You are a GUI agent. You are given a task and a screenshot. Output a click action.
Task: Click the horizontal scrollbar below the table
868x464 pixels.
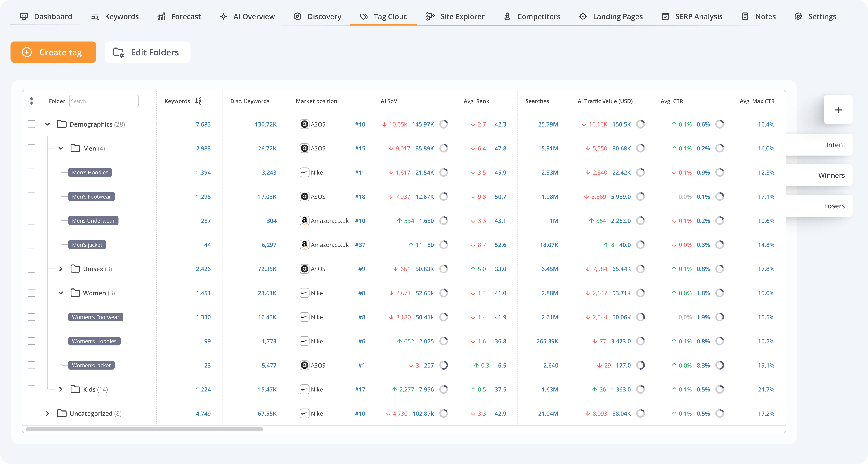coord(144,429)
